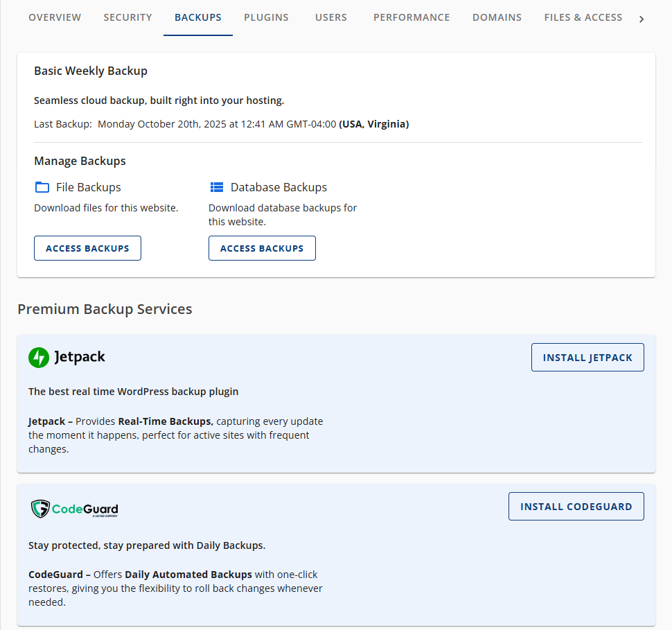Expand hidden tabs with the right chevron
The height and width of the screenshot is (630, 672).
(x=641, y=19)
